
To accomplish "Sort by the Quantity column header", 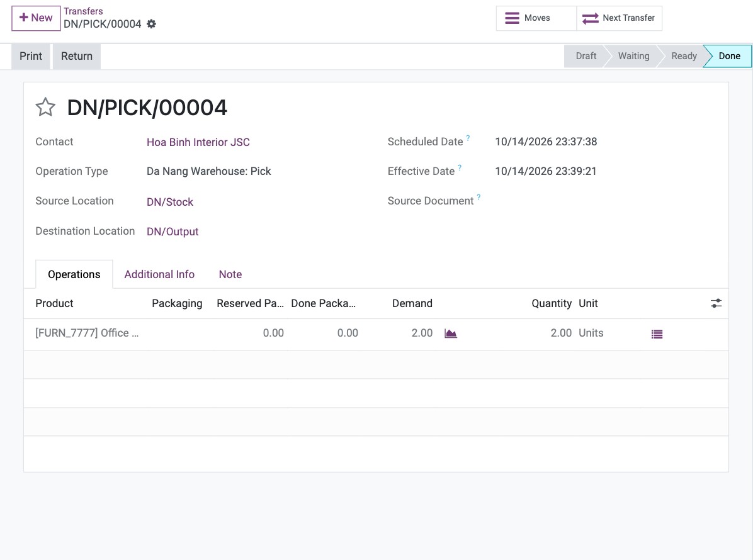I will (552, 303).
